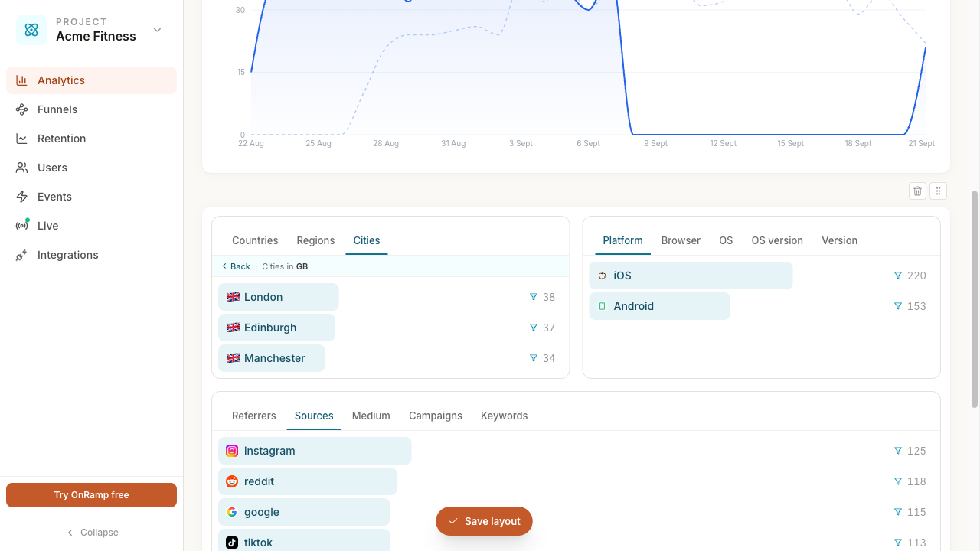Screen dimensions: 980x551
Task: Click the page vertical scrollbar thumb
Action: [x=975, y=299]
